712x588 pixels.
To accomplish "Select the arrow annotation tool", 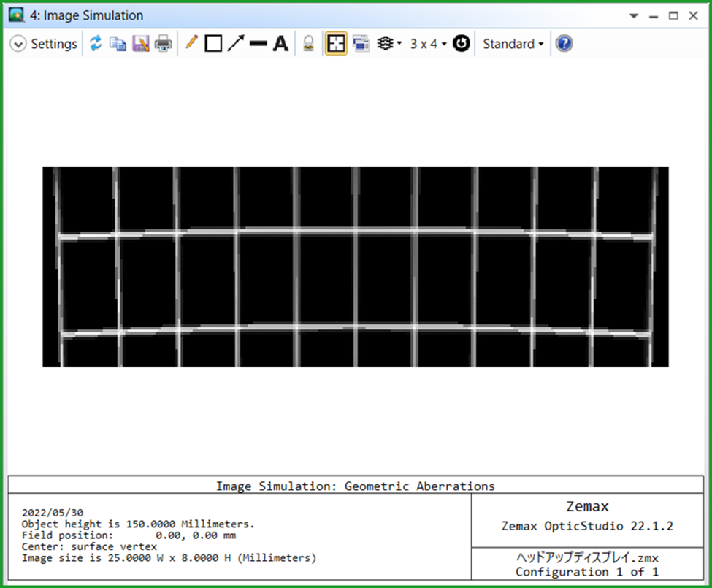I will click(234, 43).
